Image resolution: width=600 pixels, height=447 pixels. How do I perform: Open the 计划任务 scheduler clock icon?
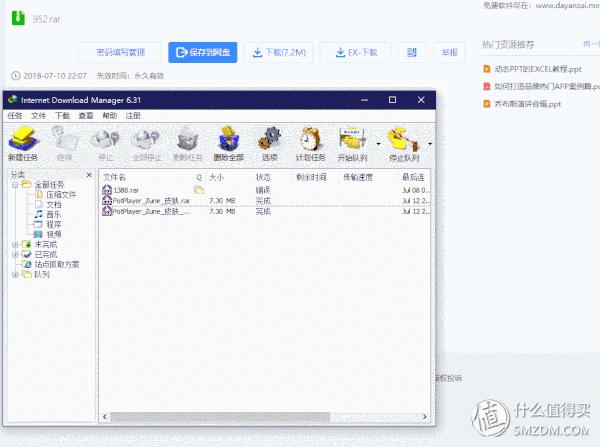click(310, 144)
